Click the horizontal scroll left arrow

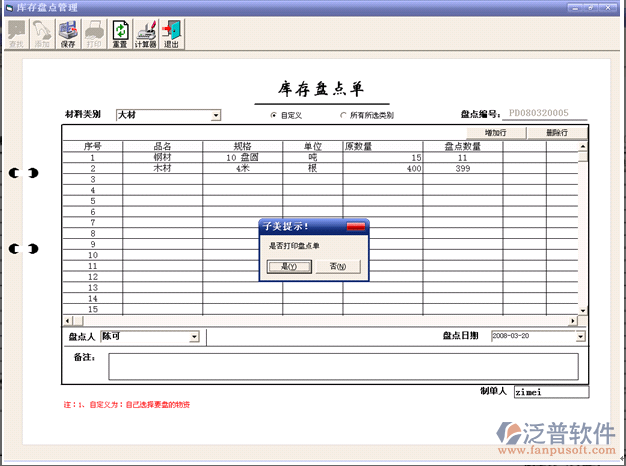pyautogui.click(x=67, y=320)
